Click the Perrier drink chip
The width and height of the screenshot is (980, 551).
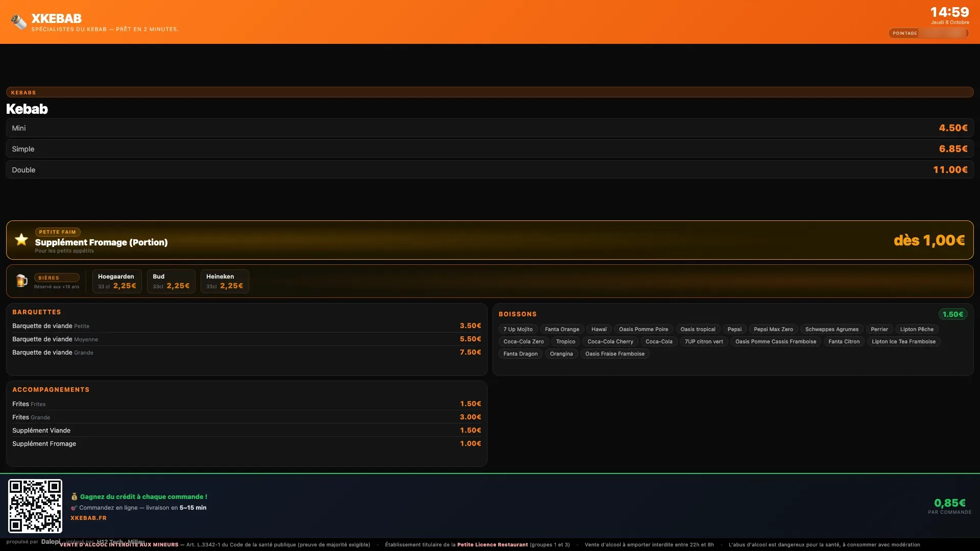pos(879,329)
